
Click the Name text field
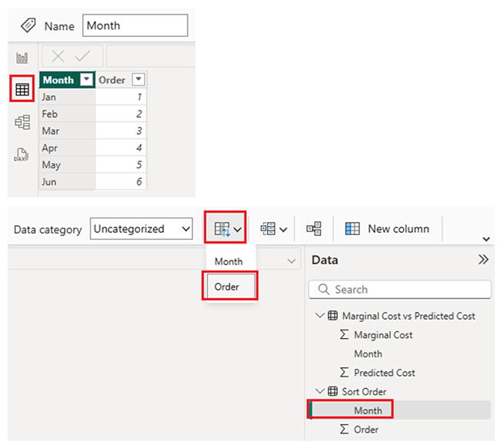(x=135, y=25)
